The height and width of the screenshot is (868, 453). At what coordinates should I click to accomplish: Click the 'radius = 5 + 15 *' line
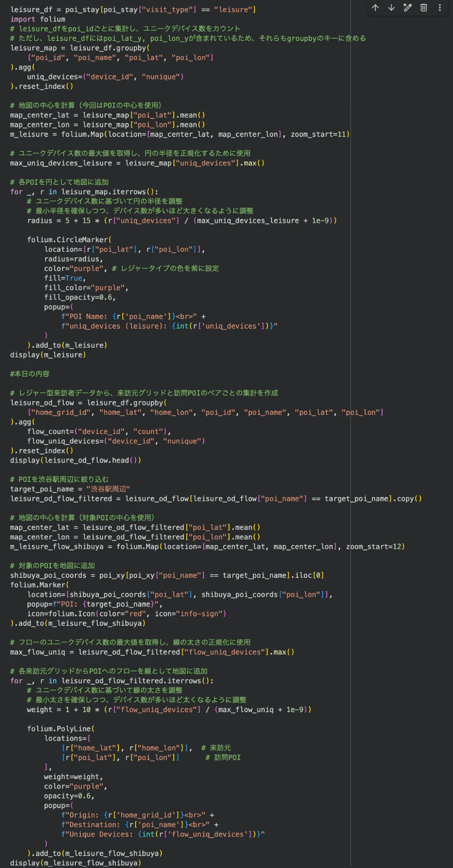point(182,221)
